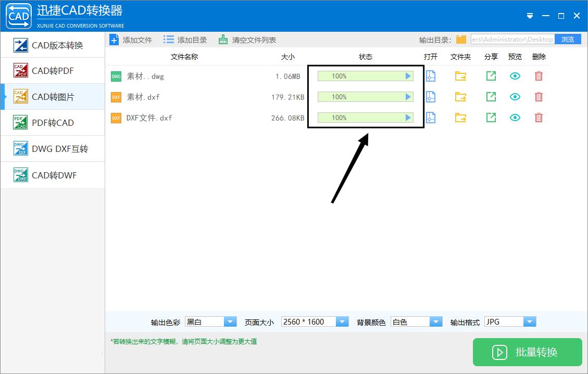Click the 批量转换 batch convert button
The width and height of the screenshot is (588, 374).
527,352
